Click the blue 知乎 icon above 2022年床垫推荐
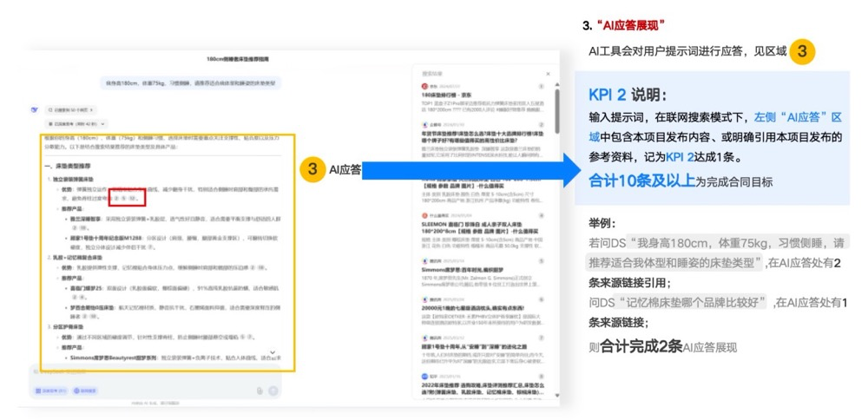Image resolution: width=868 pixels, height=420 pixels. click(425, 376)
